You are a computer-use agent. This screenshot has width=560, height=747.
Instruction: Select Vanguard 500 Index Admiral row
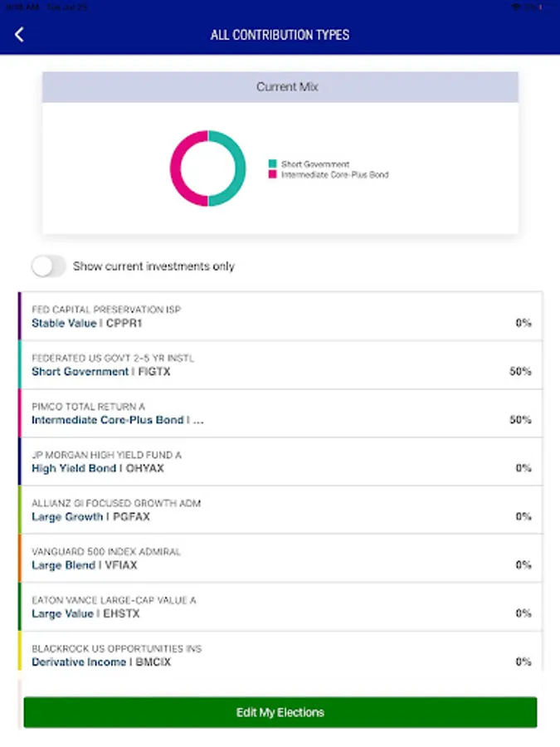249,559
